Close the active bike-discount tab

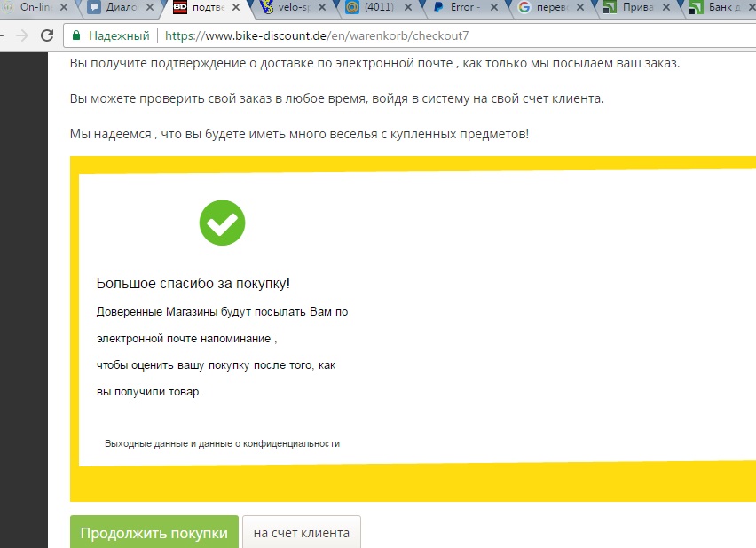click(x=235, y=8)
